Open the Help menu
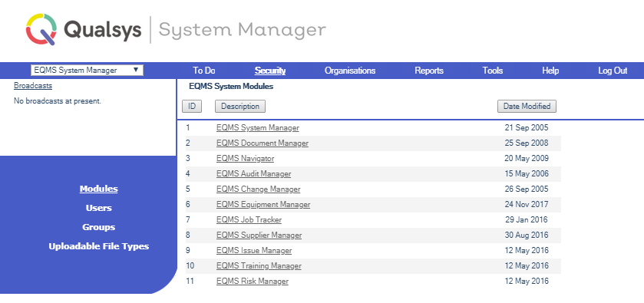Image resolution: width=644 pixels, height=303 pixels. pyautogui.click(x=550, y=71)
